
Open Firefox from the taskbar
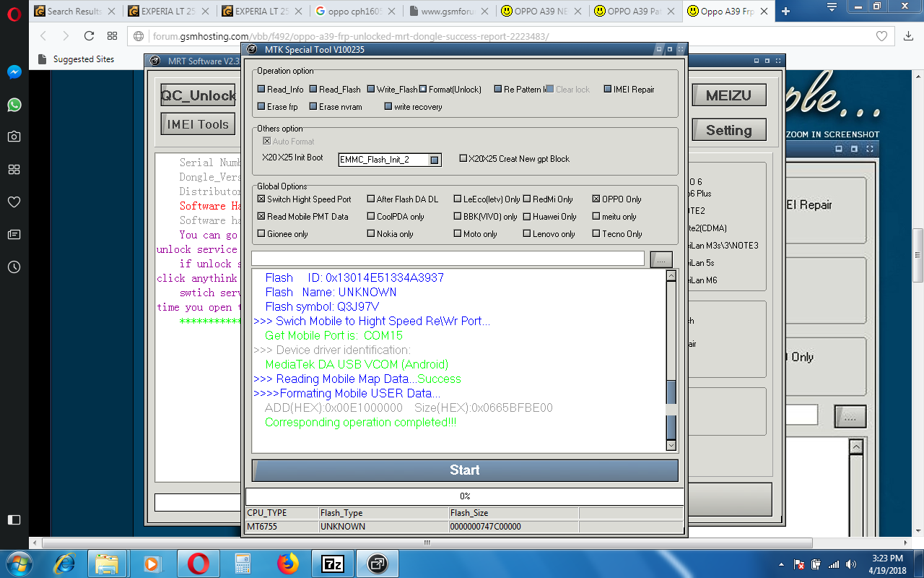pyautogui.click(x=287, y=563)
